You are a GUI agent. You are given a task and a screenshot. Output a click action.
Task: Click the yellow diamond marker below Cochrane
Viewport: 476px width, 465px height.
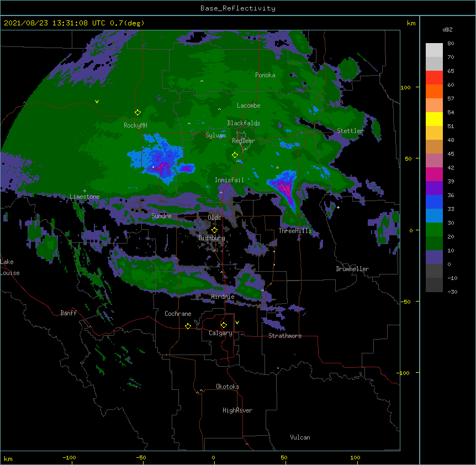click(x=188, y=326)
